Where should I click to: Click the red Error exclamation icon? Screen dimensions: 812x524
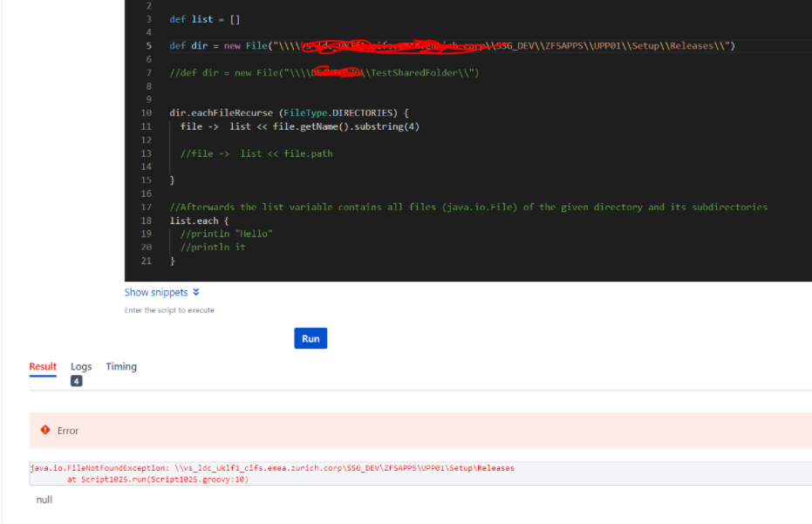[44, 431]
